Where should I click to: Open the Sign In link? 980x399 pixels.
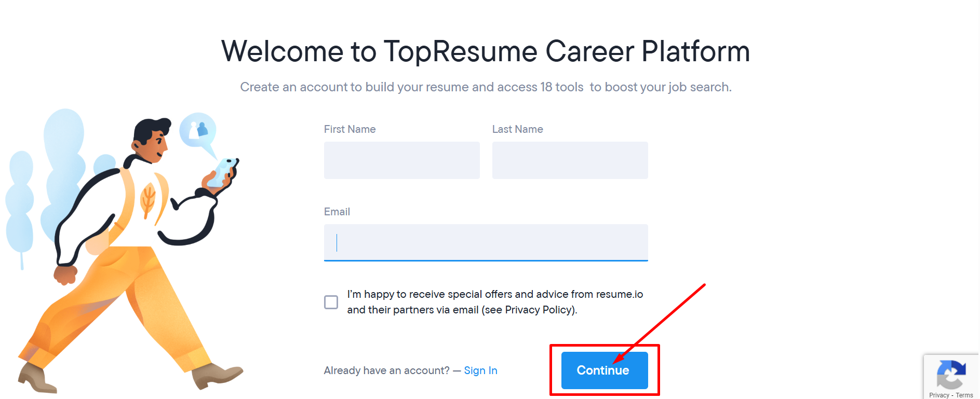coord(480,370)
